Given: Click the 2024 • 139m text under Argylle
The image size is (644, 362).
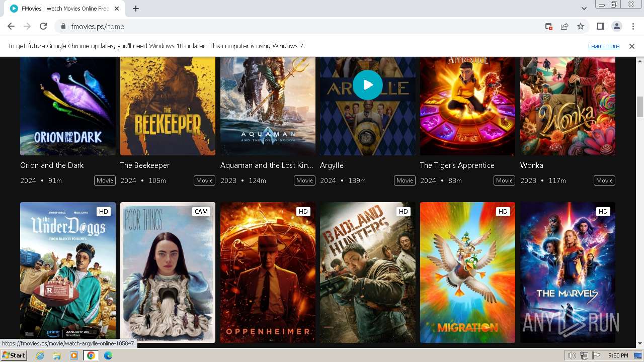Looking at the screenshot, I should click(x=343, y=180).
